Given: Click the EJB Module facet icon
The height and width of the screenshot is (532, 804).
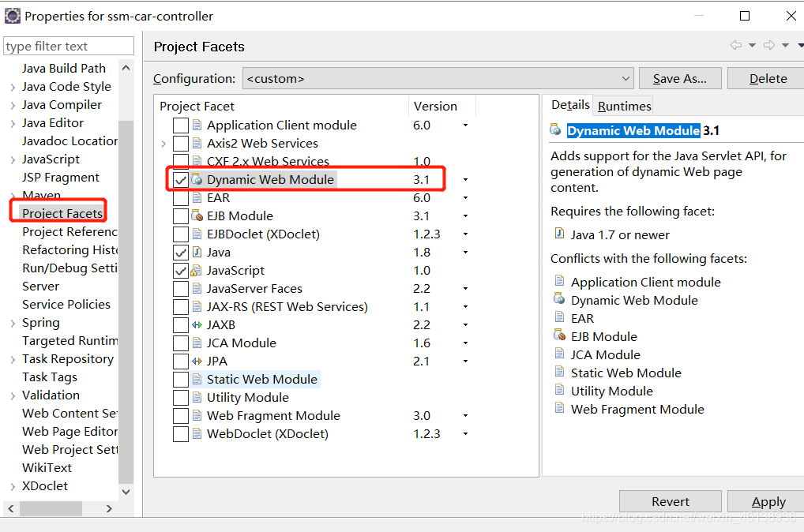Looking at the screenshot, I should 197,215.
